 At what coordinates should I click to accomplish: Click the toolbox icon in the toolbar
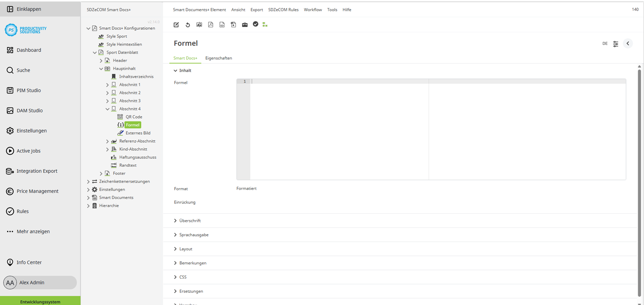244,25
